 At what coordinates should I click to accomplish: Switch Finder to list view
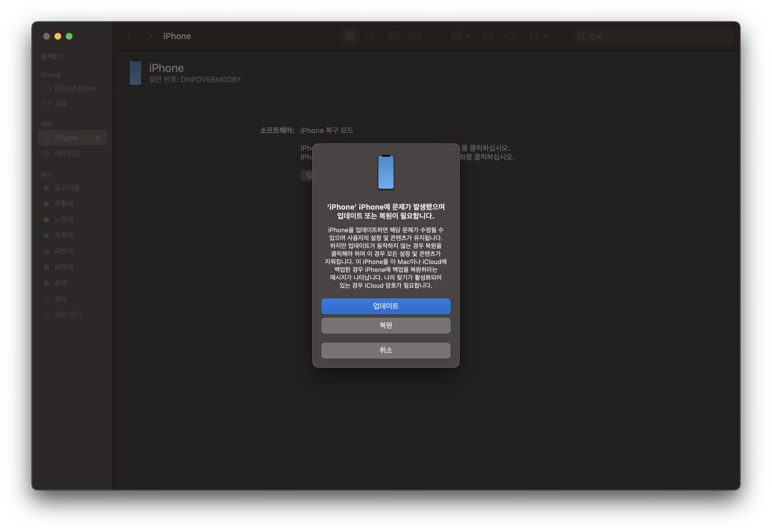click(x=370, y=36)
